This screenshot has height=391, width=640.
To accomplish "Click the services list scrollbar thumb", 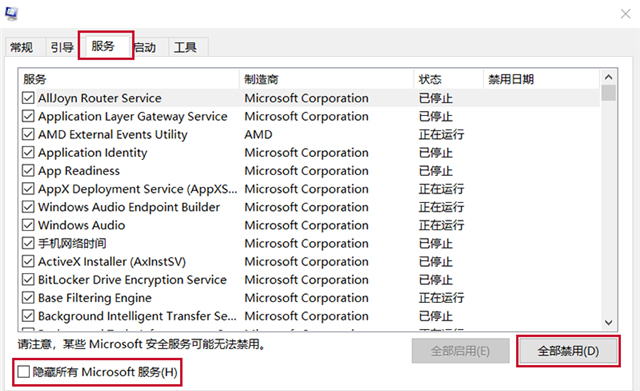I will pos(609,93).
